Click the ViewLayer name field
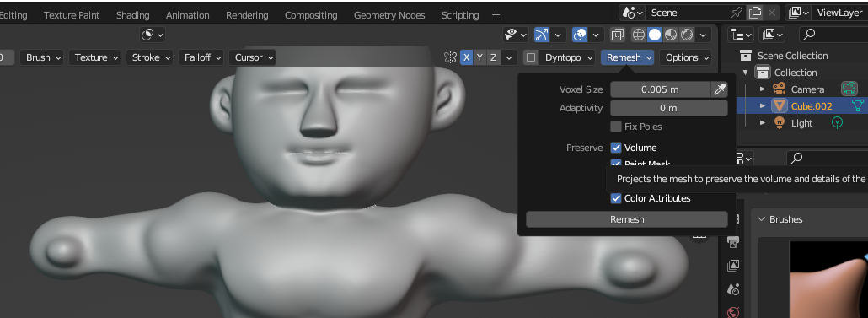 pos(839,13)
